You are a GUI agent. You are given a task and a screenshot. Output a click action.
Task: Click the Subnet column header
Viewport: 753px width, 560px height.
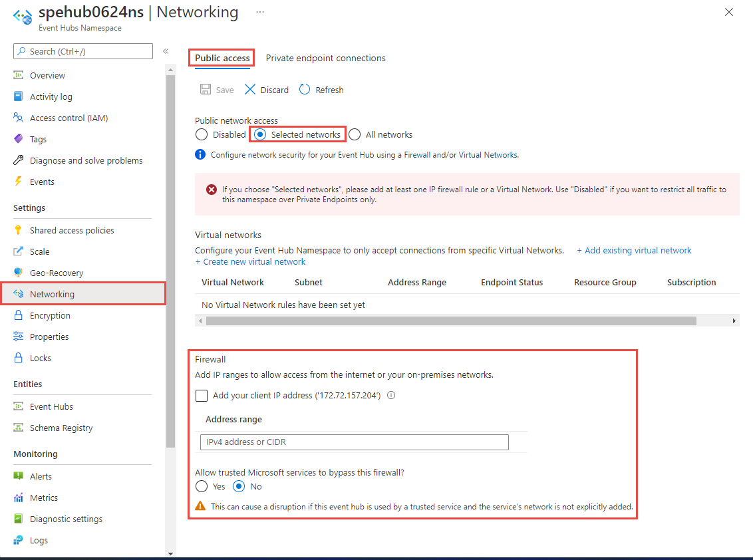tap(308, 282)
